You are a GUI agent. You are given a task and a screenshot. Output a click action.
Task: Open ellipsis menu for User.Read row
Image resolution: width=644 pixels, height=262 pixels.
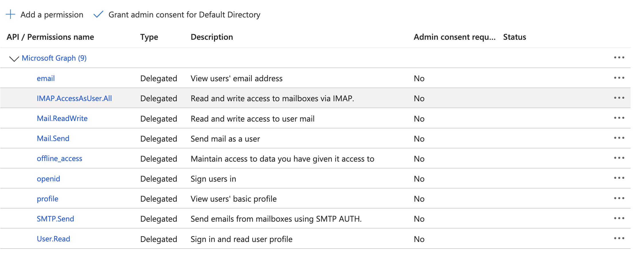[619, 239]
